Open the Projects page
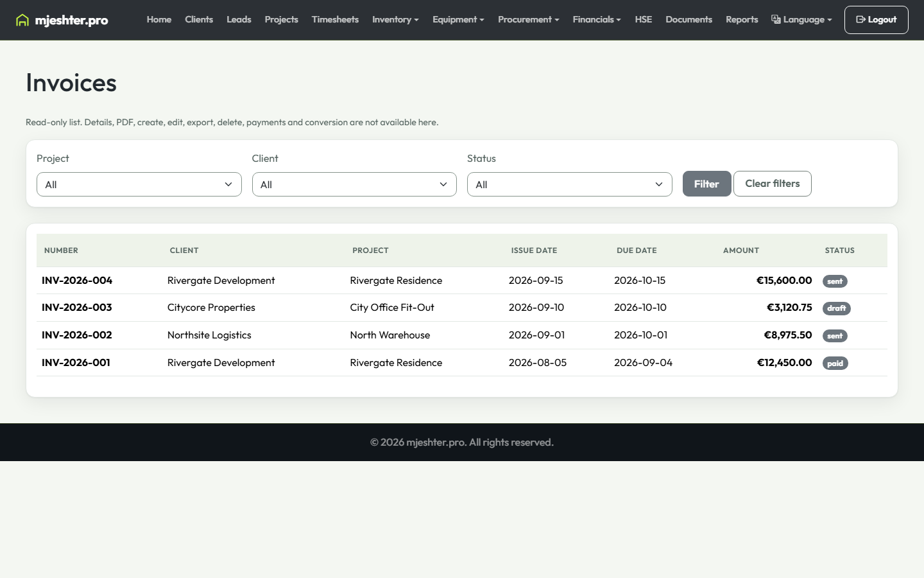924x578 pixels. pyautogui.click(x=282, y=19)
